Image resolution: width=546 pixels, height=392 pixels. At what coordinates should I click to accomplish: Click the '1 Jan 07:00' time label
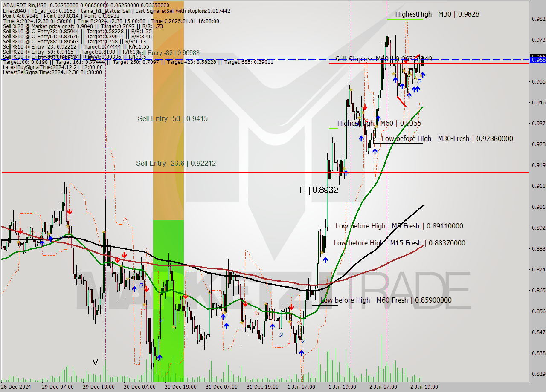click(302, 387)
